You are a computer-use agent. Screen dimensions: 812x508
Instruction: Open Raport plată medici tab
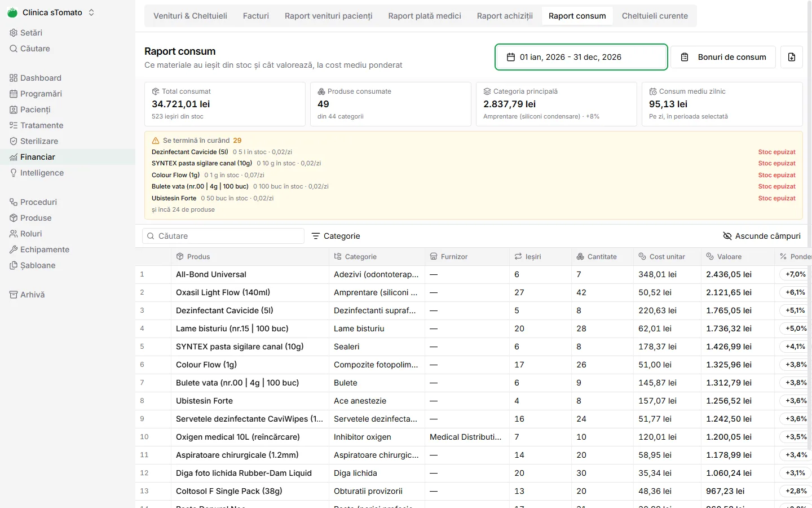425,16
